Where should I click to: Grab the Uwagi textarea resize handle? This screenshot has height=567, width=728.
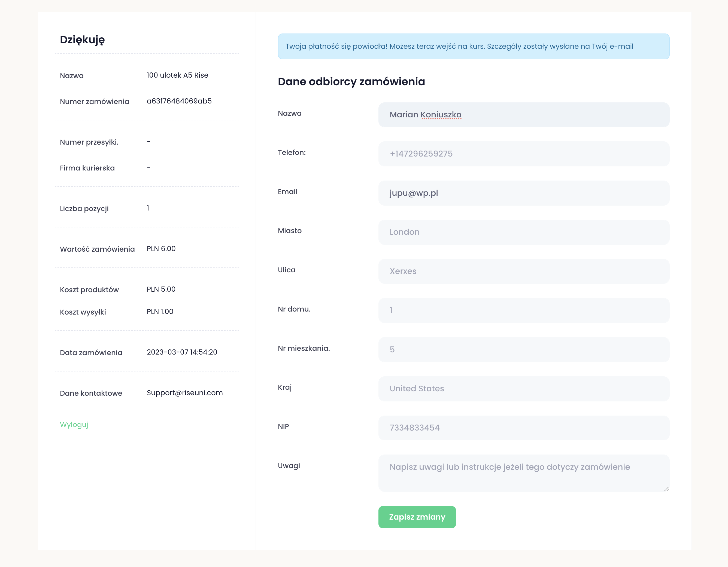tap(666, 489)
